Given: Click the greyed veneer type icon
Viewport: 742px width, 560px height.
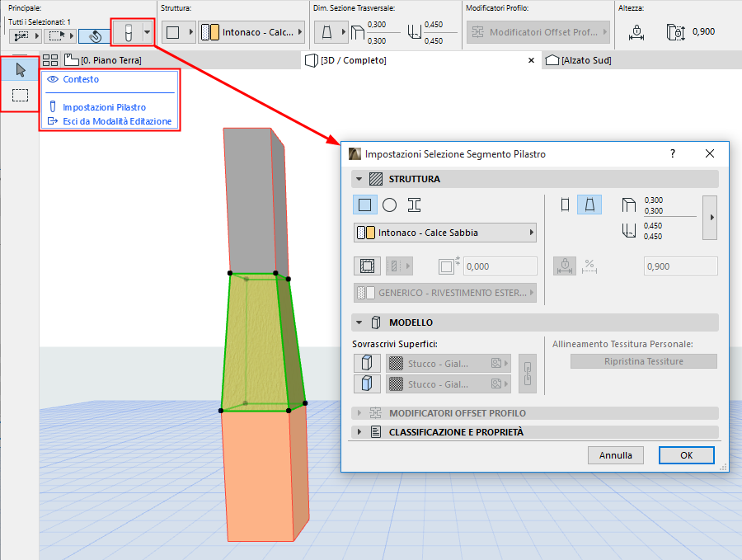Looking at the screenshot, I should click(399, 266).
